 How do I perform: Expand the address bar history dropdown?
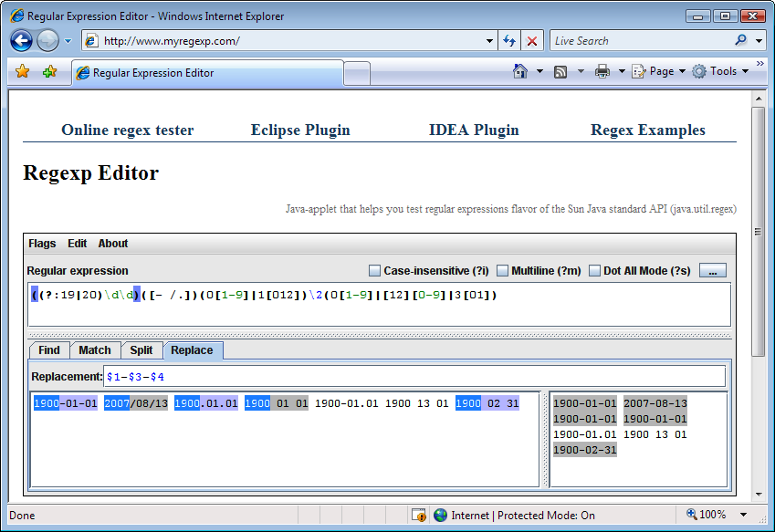coord(489,41)
